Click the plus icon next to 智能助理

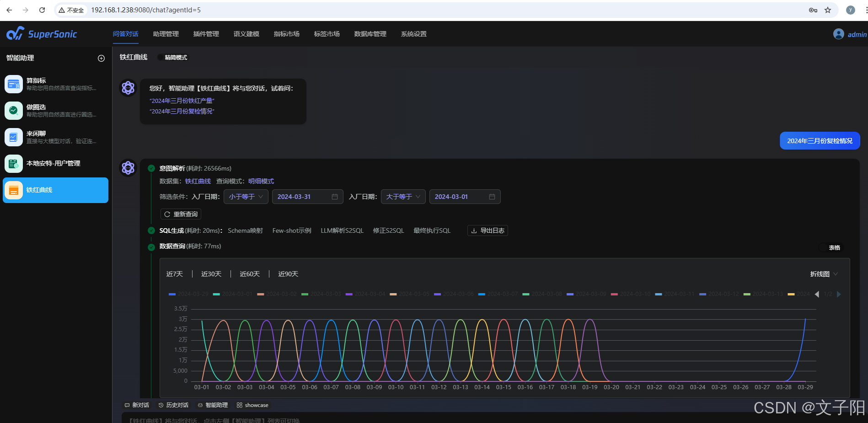click(102, 58)
